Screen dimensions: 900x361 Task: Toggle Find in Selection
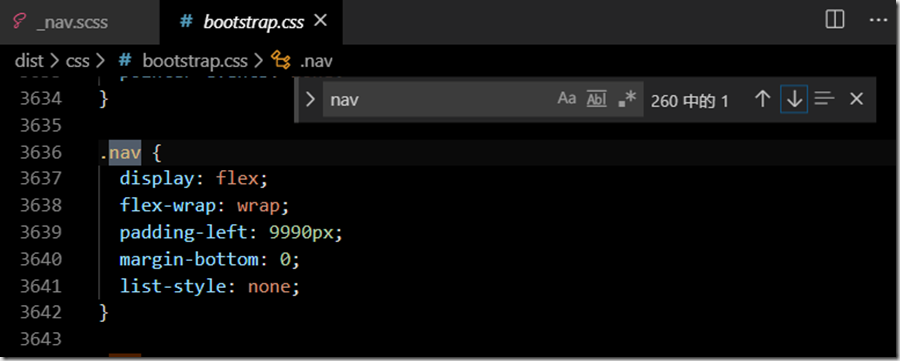pos(824,99)
